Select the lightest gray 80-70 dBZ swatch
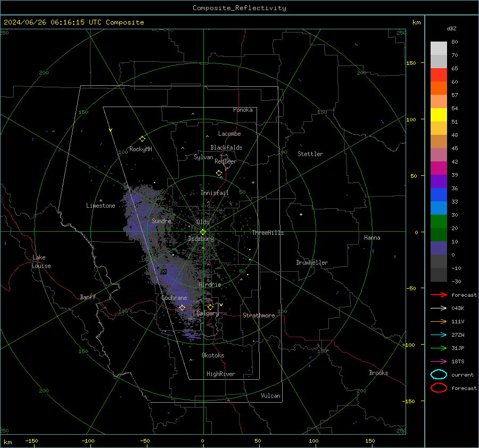This screenshot has height=448, width=479. click(439, 48)
